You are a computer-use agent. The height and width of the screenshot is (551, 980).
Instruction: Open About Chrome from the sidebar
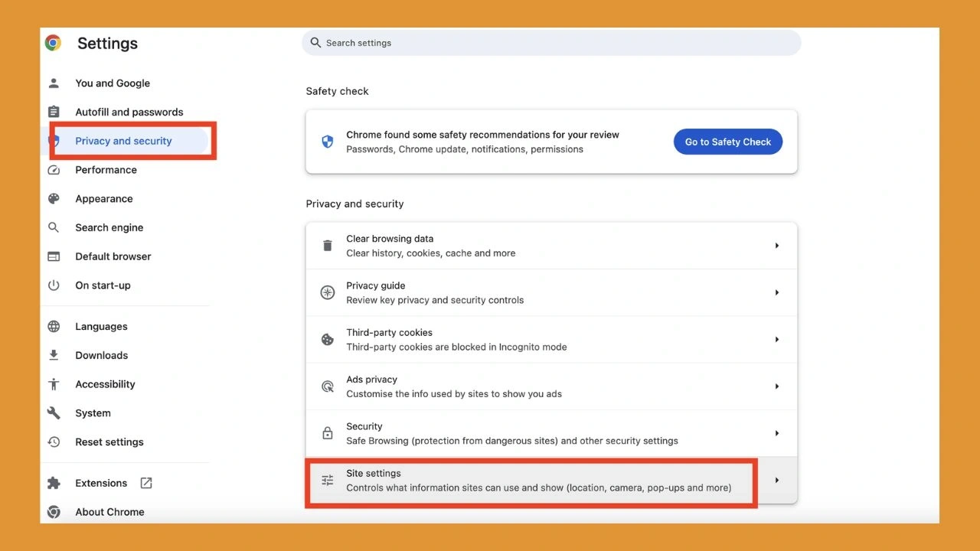(x=109, y=512)
